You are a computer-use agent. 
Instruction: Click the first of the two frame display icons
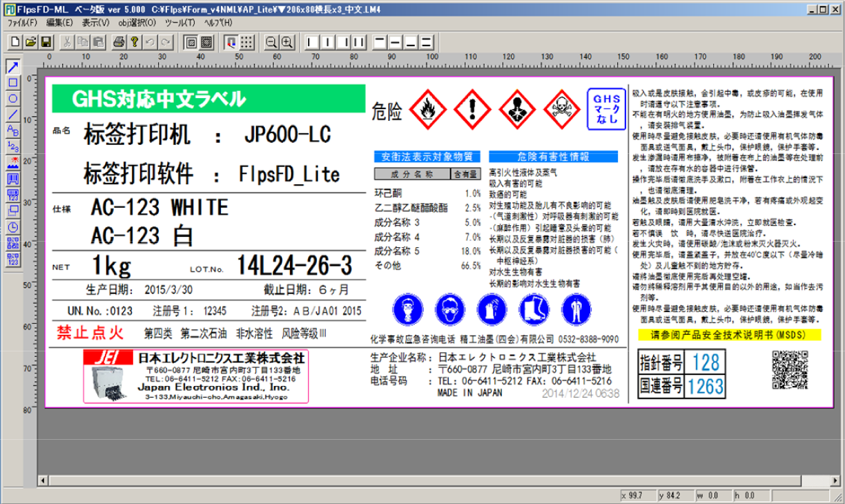point(191,41)
